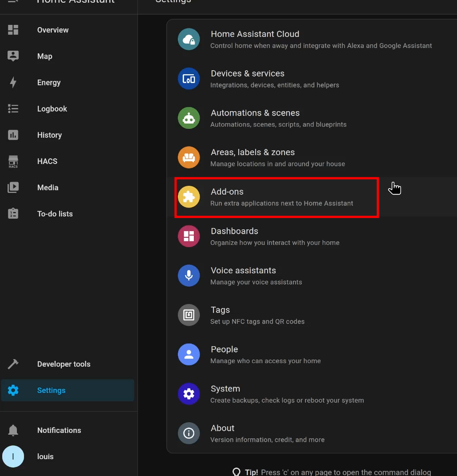Click 'Set up NFC tags and QR codes'
Screen dimensions: 457x476
point(257,321)
